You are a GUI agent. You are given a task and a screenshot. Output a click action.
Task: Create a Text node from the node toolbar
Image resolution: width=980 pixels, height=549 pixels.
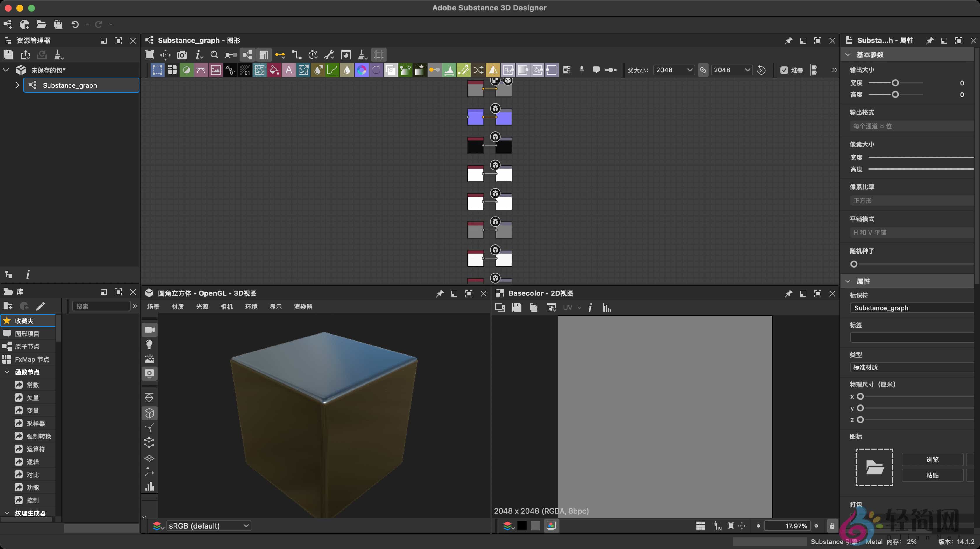pos(289,70)
